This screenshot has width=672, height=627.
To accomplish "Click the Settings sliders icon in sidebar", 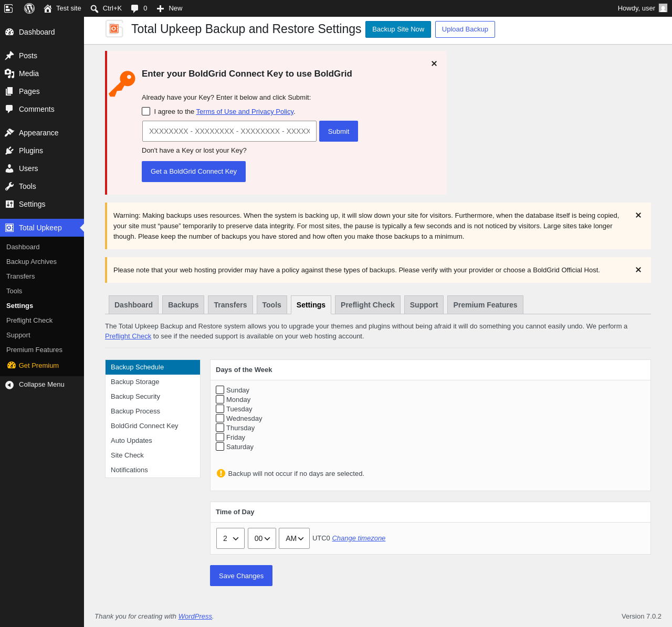I will click(9, 204).
